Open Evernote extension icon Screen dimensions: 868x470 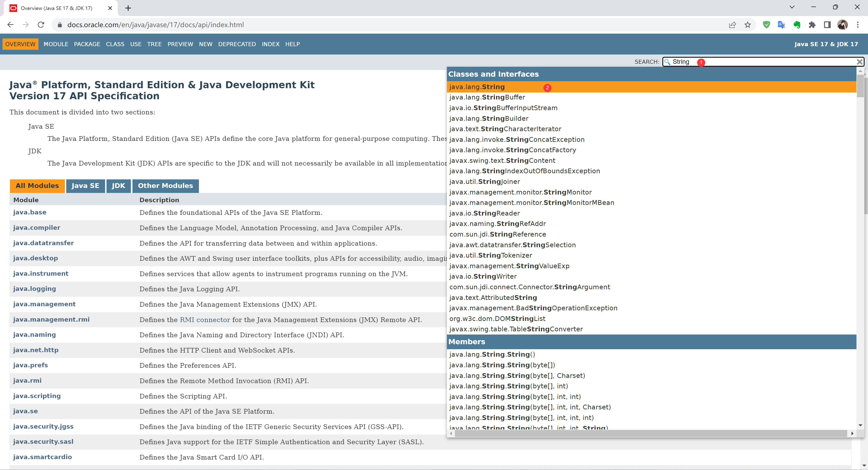(797, 25)
